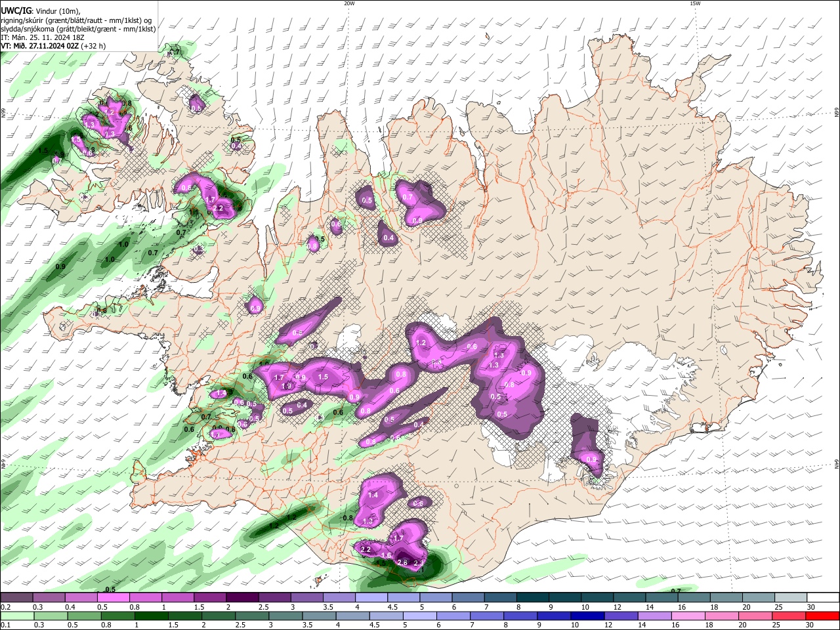The width and height of the screenshot is (840, 630).
Task: Click the 1.9 snowfall value on the map
Action: pyautogui.click(x=286, y=386)
